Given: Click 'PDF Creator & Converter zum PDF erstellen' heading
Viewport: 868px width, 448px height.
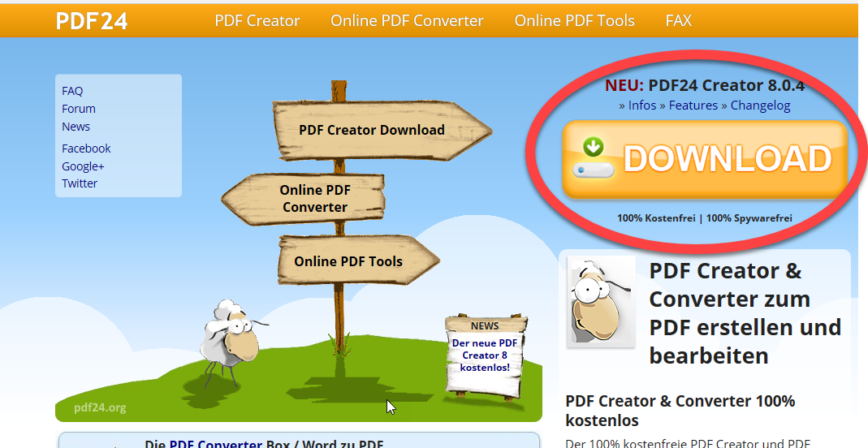Looking at the screenshot, I should [745, 313].
